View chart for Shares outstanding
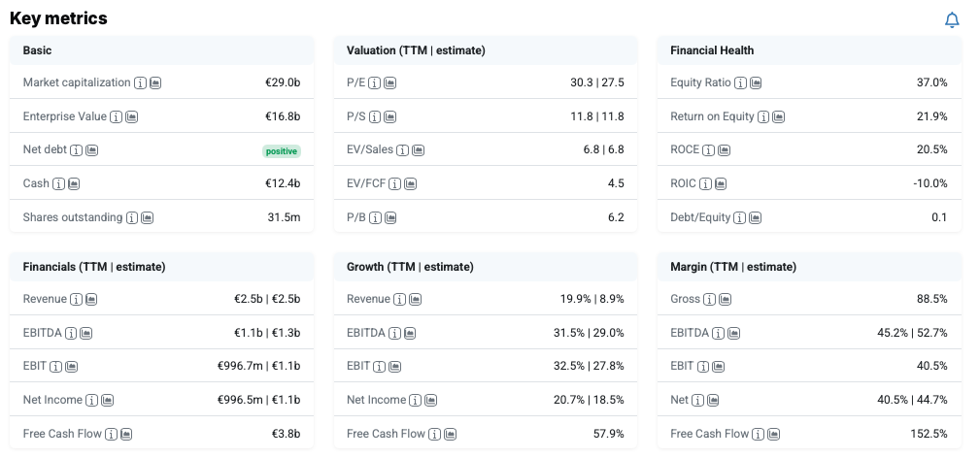This screenshot has height=458, width=980. [148, 218]
